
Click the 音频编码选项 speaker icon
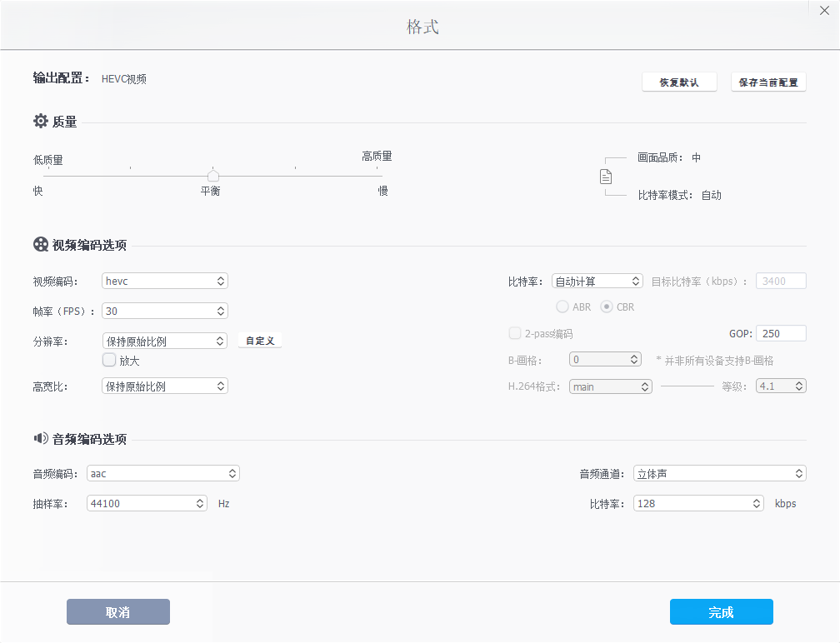(40, 439)
